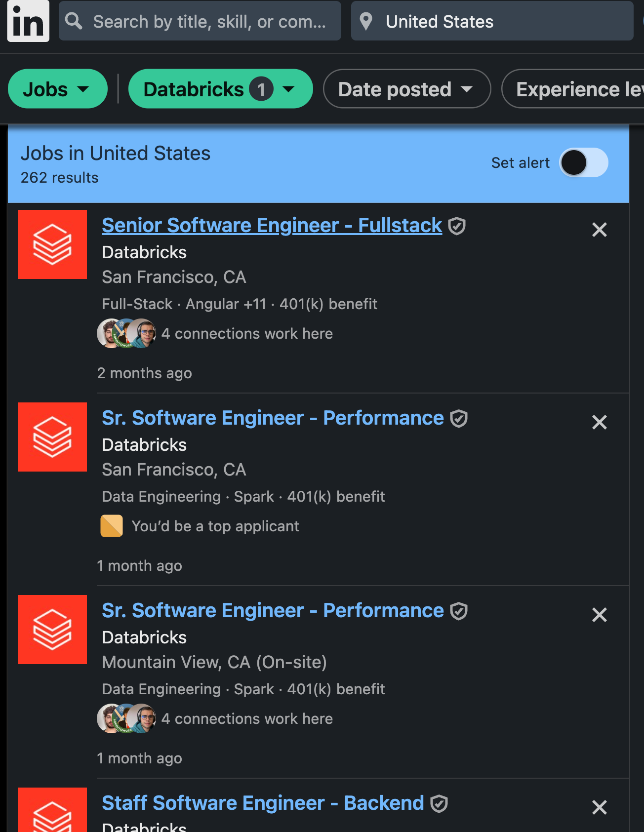Click '262 results' count text
Screen dimensions: 644x832
pyautogui.click(x=59, y=178)
